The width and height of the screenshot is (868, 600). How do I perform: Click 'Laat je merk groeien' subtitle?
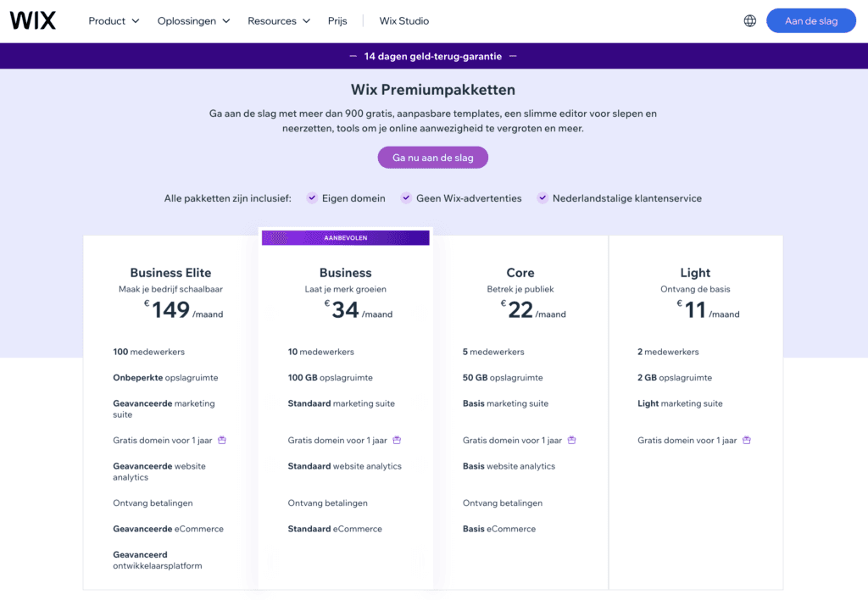[x=346, y=289]
